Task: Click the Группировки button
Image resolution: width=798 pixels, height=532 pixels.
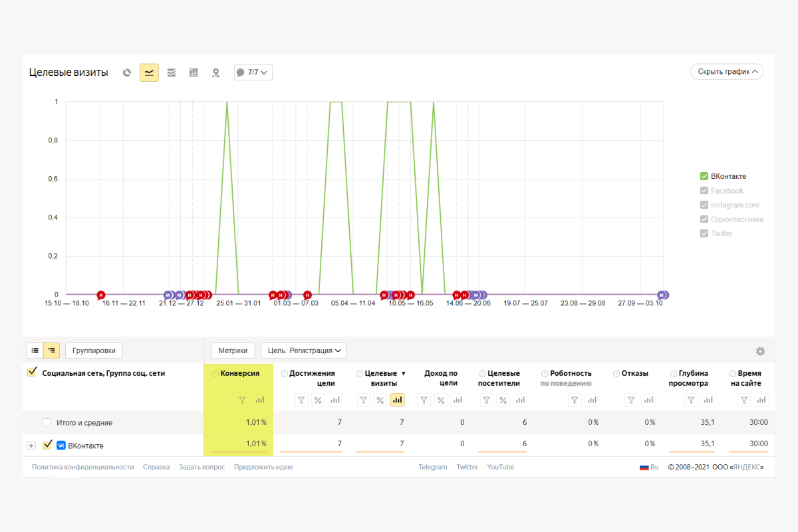Action: click(94, 350)
